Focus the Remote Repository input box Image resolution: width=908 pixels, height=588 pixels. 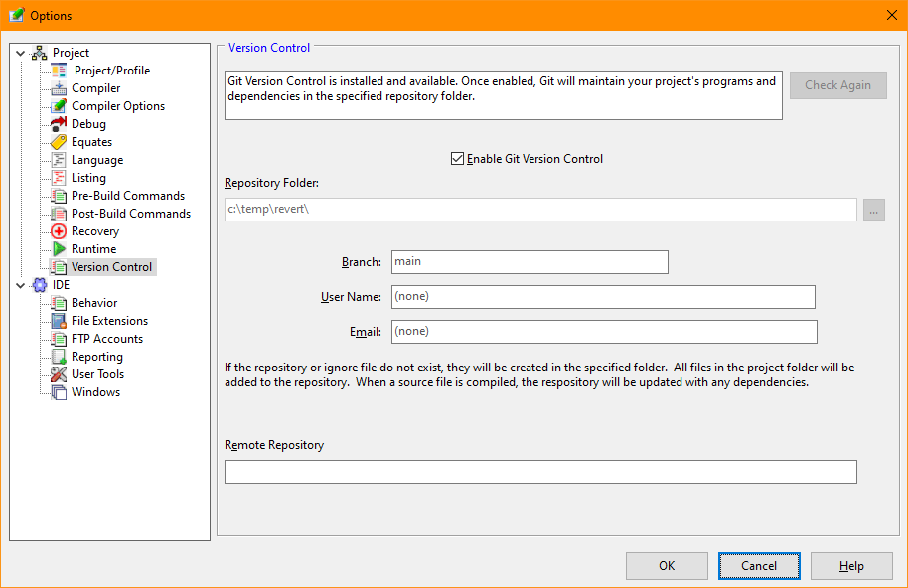pyautogui.click(x=540, y=472)
